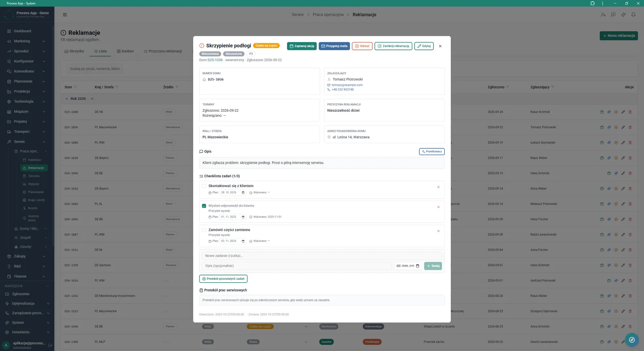644x351 pixels.
Task: Click the Dodaj task button
Action: (x=433, y=266)
